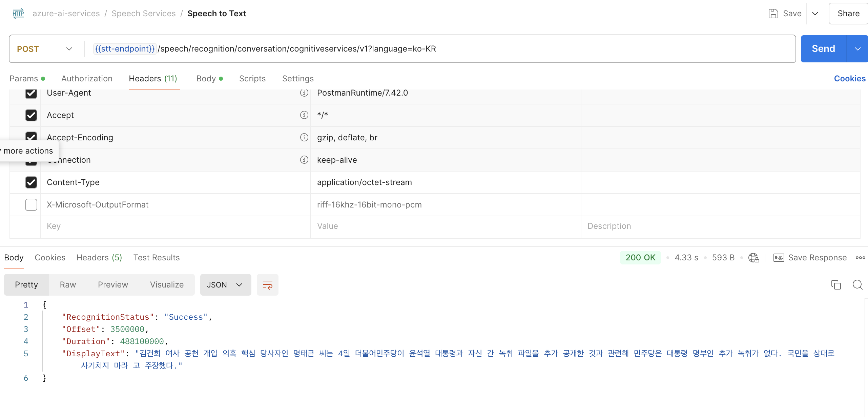Click the info icon beside Accept header
This screenshot has height=417, width=868.
tap(304, 115)
